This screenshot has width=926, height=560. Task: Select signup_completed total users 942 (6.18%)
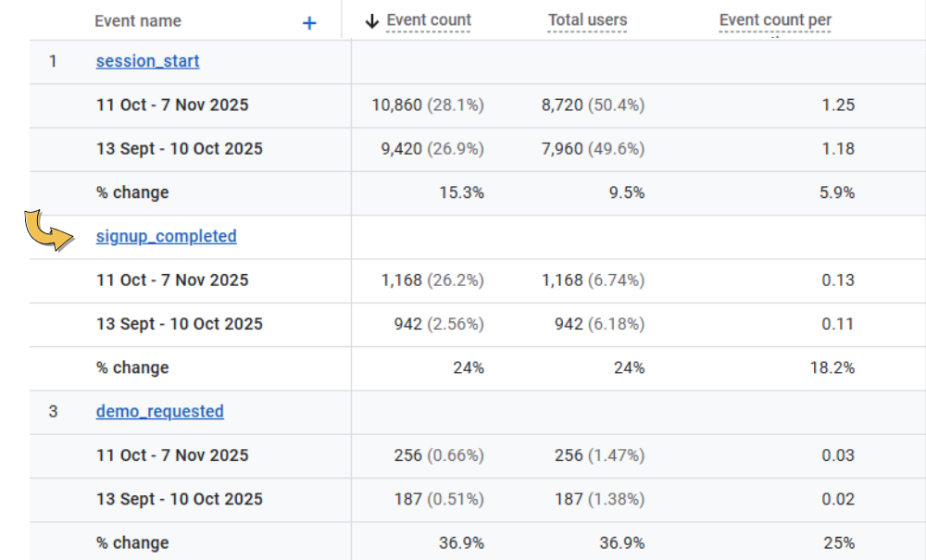tap(599, 324)
